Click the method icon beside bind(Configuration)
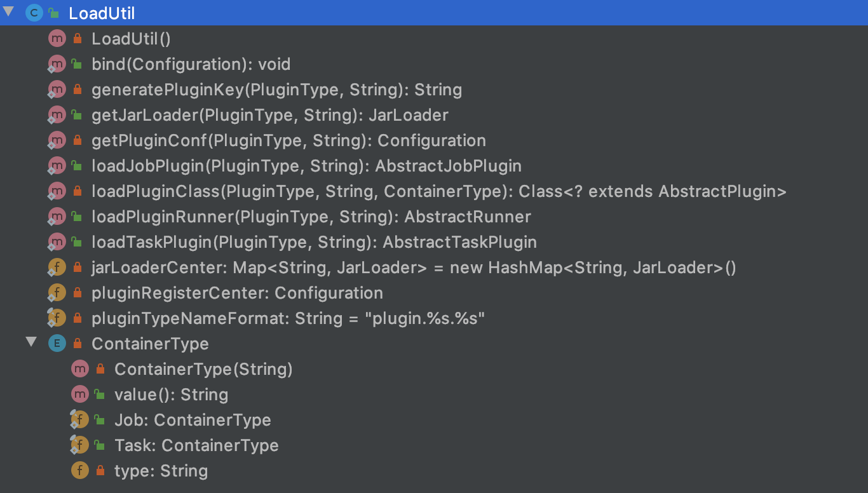Viewport: 868px width, 493px height. 57,64
